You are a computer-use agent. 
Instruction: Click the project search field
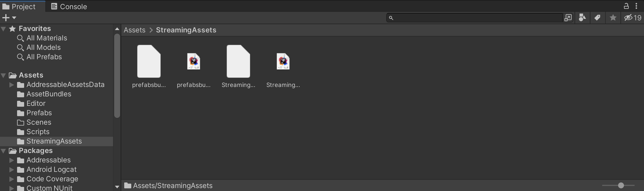pos(474,18)
